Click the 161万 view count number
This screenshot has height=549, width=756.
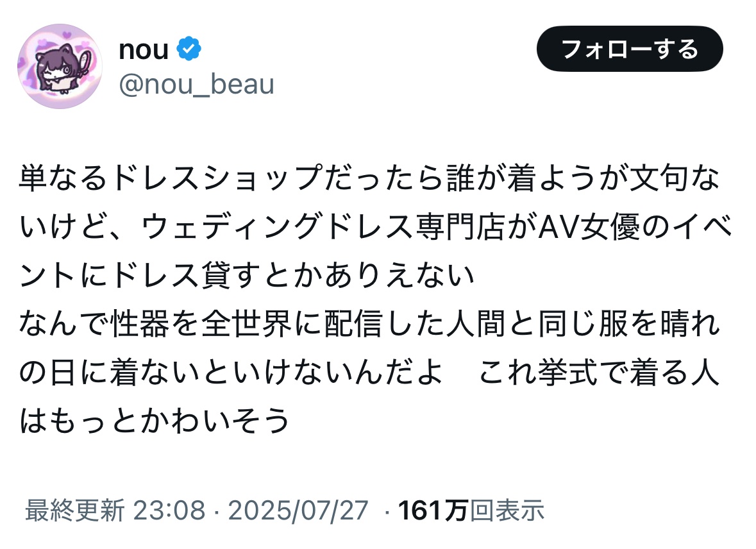[433, 511]
